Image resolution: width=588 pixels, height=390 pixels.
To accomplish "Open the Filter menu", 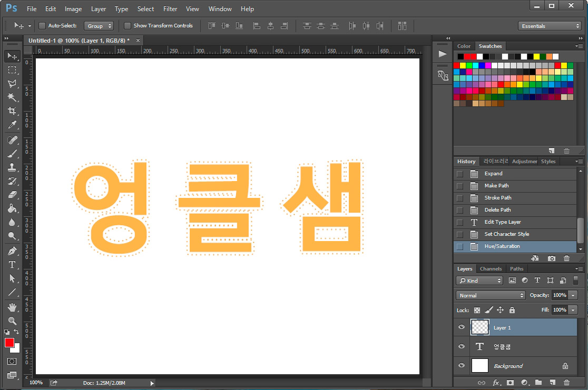I will 170,8.
